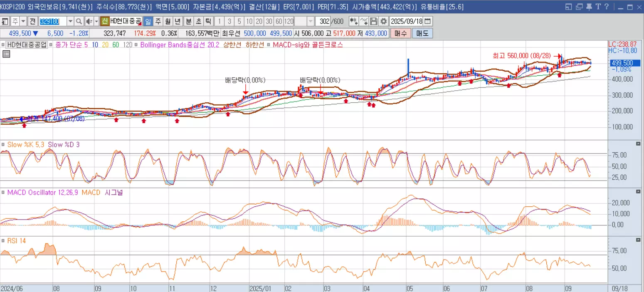Select the 초 (second) period button
The image size is (644, 292).
pyautogui.click(x=198, y=21)
